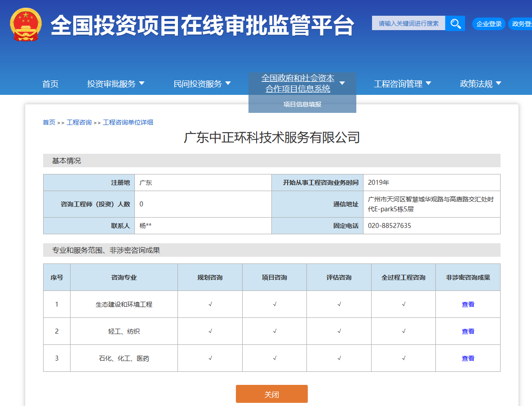Screen dimensions: 532x406
Task: Focus the keyword search input field
Action: (408, 23)
